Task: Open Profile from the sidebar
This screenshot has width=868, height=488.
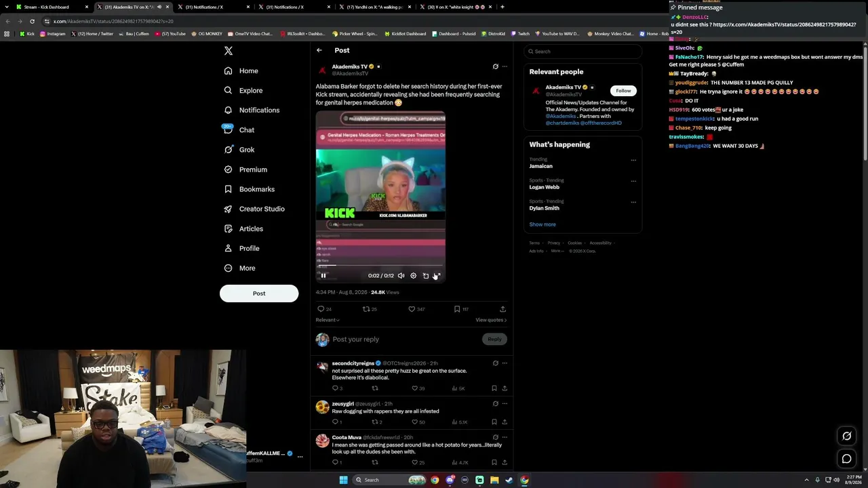Action: [241, 248]
